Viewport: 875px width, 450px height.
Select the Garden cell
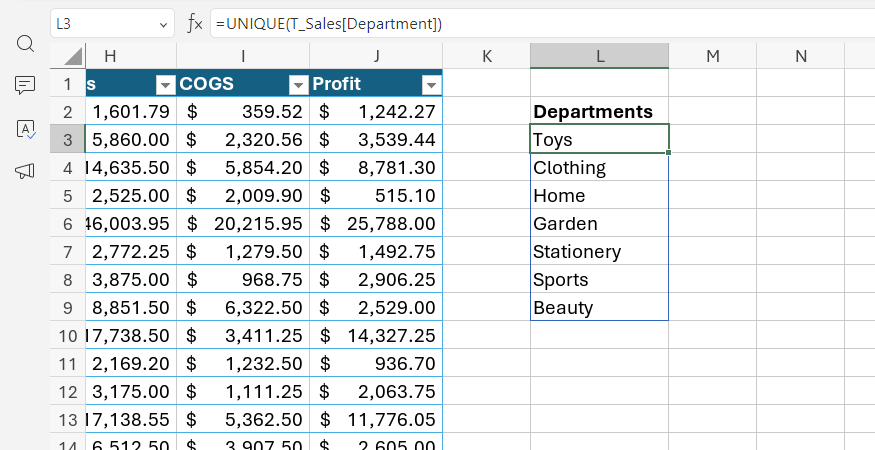[x=599, y=223]
